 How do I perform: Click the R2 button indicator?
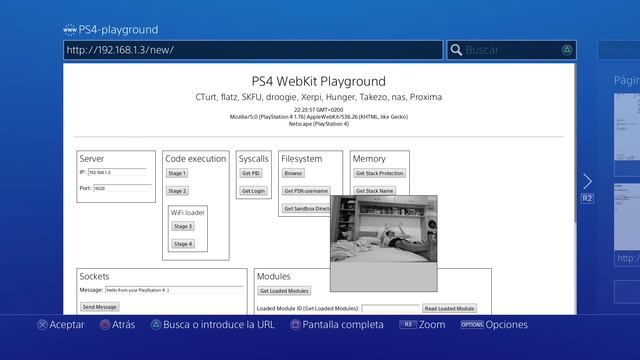pos(587,199)
